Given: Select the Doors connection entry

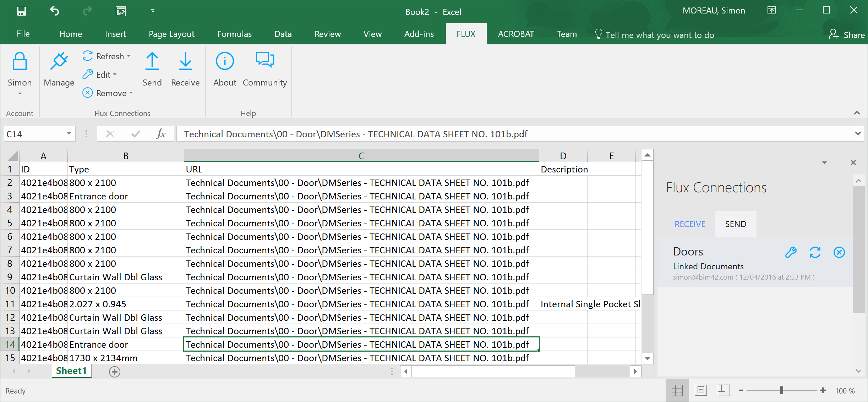Looking at the screenshot, I should (755, 262).
